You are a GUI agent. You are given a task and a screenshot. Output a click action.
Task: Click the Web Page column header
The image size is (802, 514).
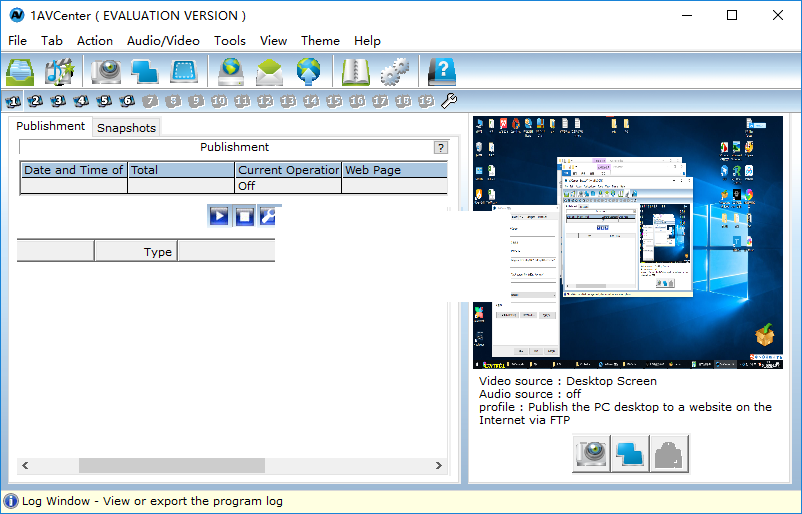(395, 170)
